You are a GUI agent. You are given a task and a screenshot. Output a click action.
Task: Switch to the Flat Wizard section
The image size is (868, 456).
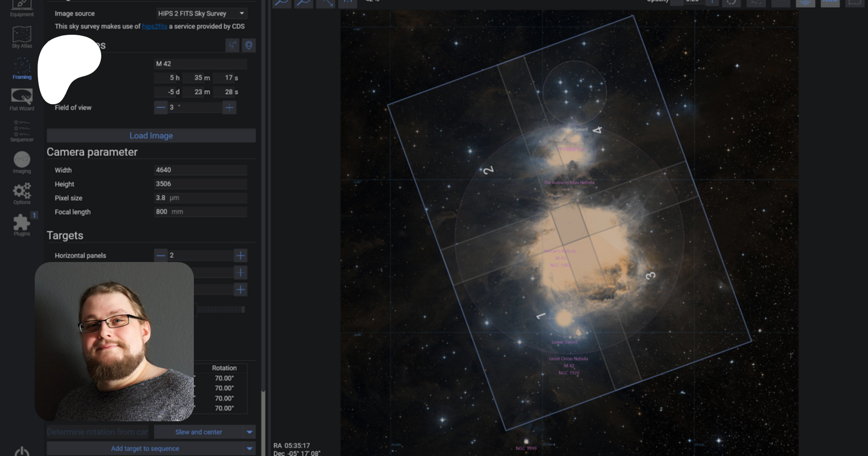pos(22,99)
